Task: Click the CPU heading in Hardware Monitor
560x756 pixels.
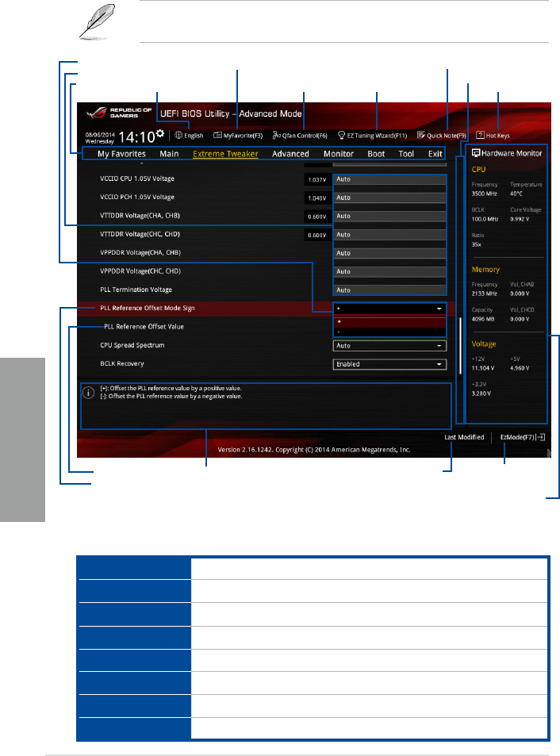Action: pyautogui.click(x=478, y=170)
